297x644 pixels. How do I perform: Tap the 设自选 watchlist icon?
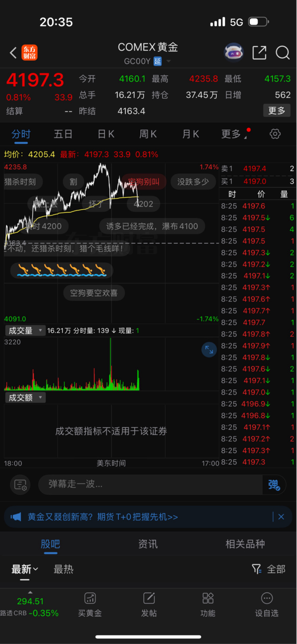click(x=267, y=598)
